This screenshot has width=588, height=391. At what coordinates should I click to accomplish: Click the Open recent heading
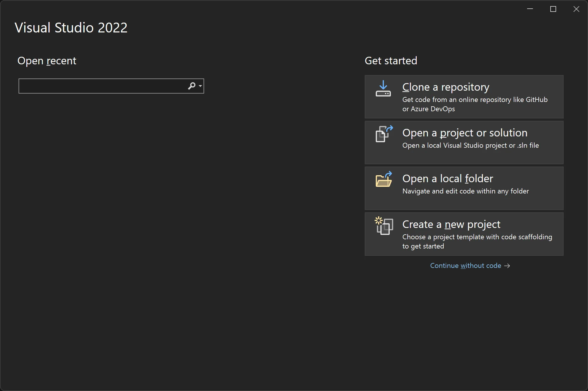pyautogui.click(x=47, y=61)
